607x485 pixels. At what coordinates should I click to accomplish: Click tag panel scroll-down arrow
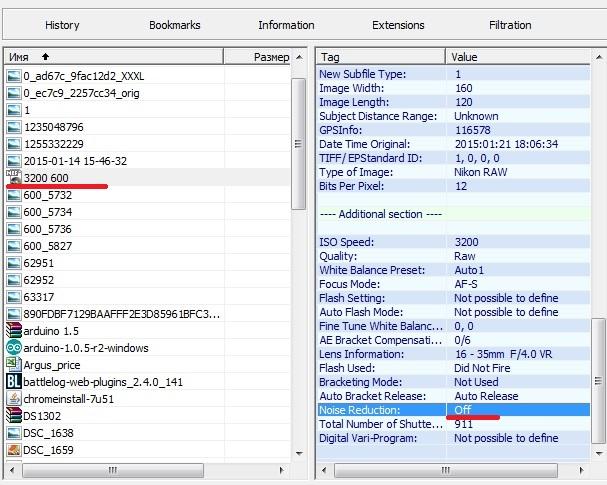point(598,453)
